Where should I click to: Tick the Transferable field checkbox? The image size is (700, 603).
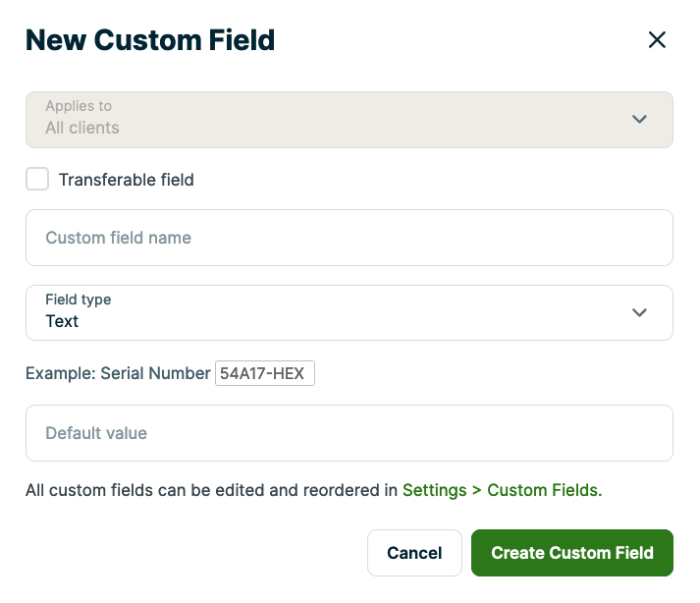coord(37,179)
